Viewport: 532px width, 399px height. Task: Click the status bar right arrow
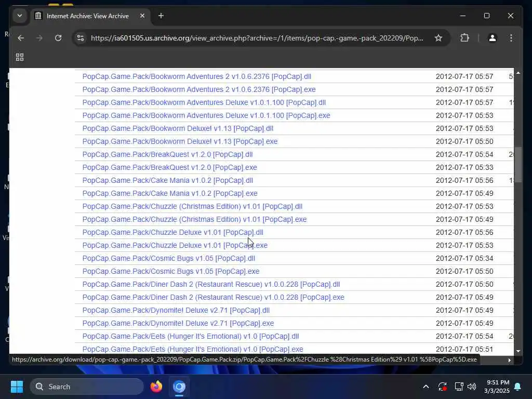(509, 360)
